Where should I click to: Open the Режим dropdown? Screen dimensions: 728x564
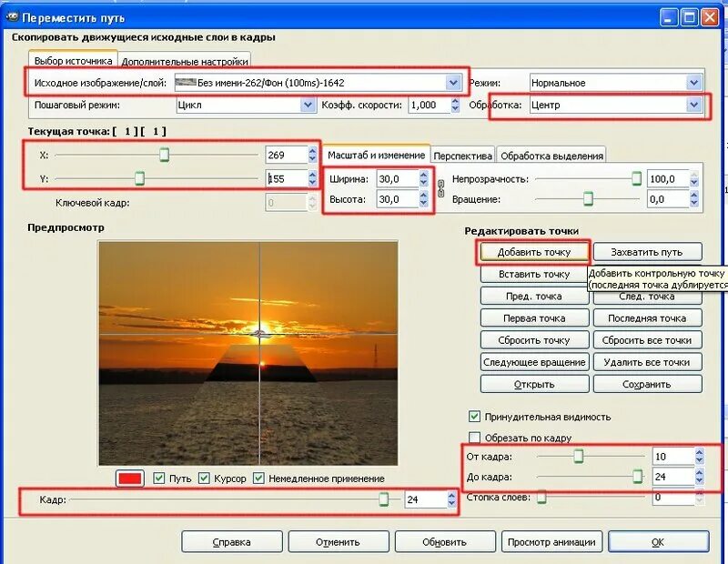(615, 83)
